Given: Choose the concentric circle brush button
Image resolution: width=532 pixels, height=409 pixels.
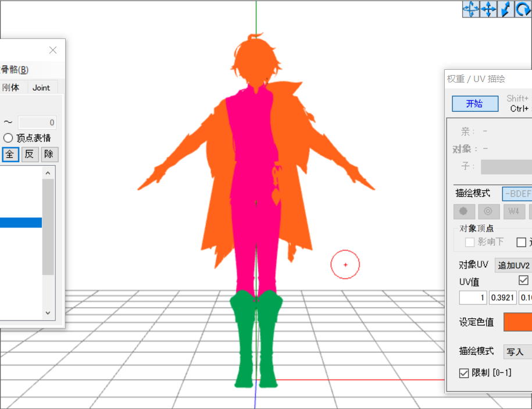Looking at the screenshot, I should pos(488,211).
